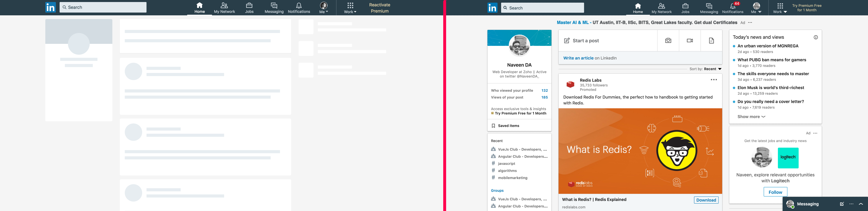Open VueJs Club under Groups
The image size is (868, 211).
[519, 199]
